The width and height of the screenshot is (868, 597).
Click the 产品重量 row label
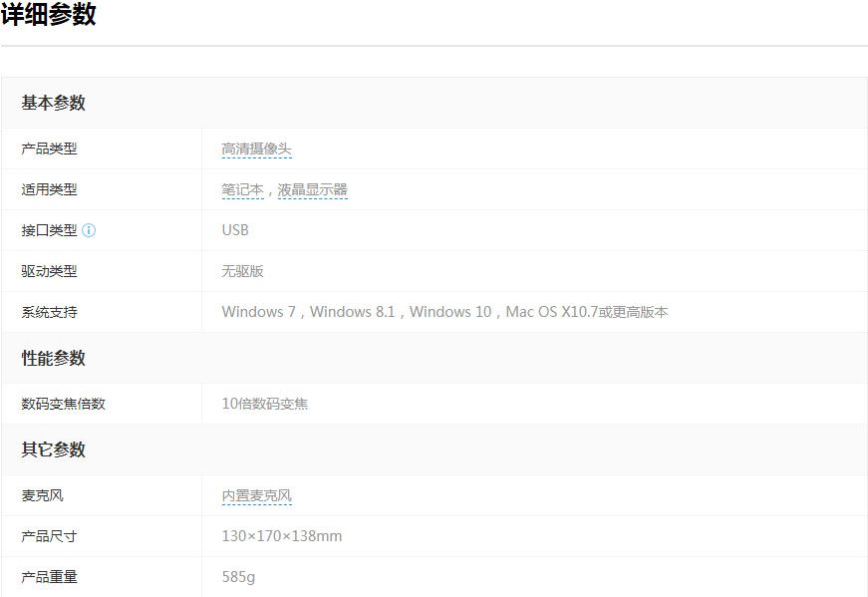click(49, 577)
